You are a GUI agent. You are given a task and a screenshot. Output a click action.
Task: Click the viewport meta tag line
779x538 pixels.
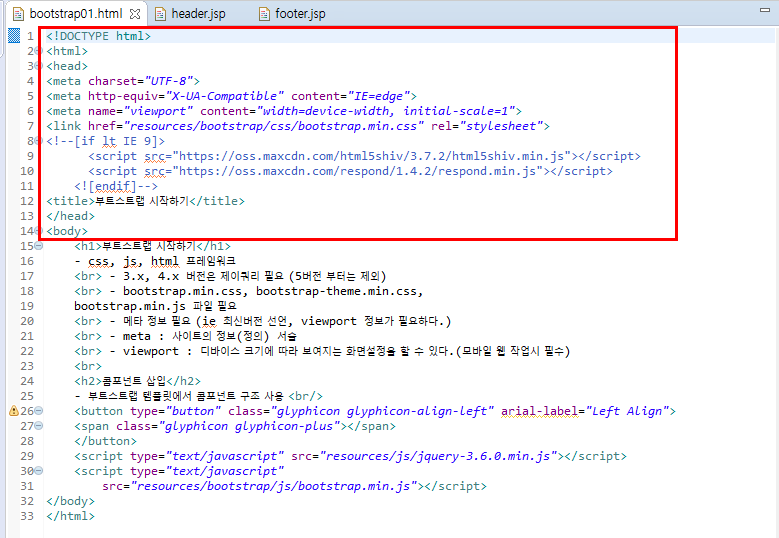click(x=284, y=111)
